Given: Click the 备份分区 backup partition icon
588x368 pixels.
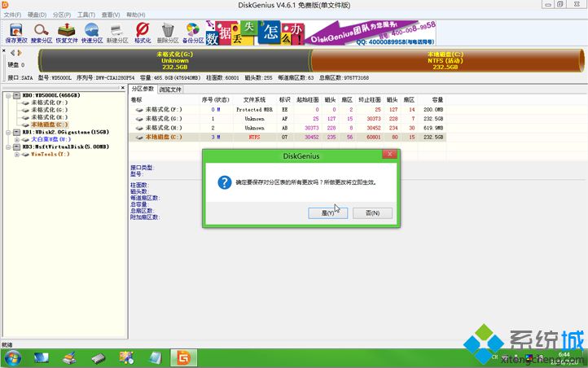Looking at the screenshot, I should pyautogui.click(x=193, y=33).
